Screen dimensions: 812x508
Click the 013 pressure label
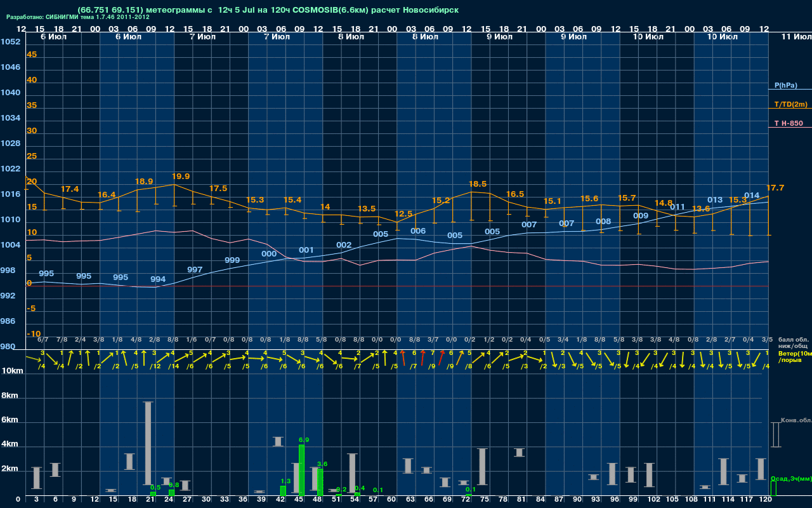[x=715, y=199]
